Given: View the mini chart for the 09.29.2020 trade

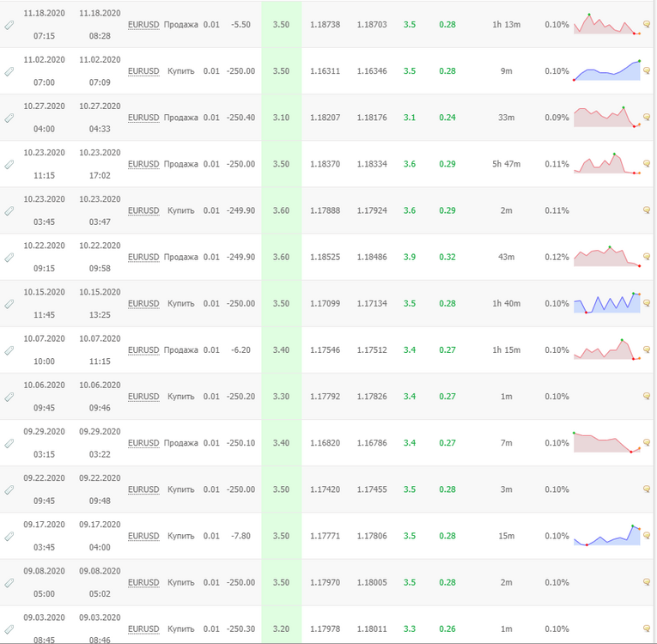Looking at the screenshot, I should tap(606, 442).
